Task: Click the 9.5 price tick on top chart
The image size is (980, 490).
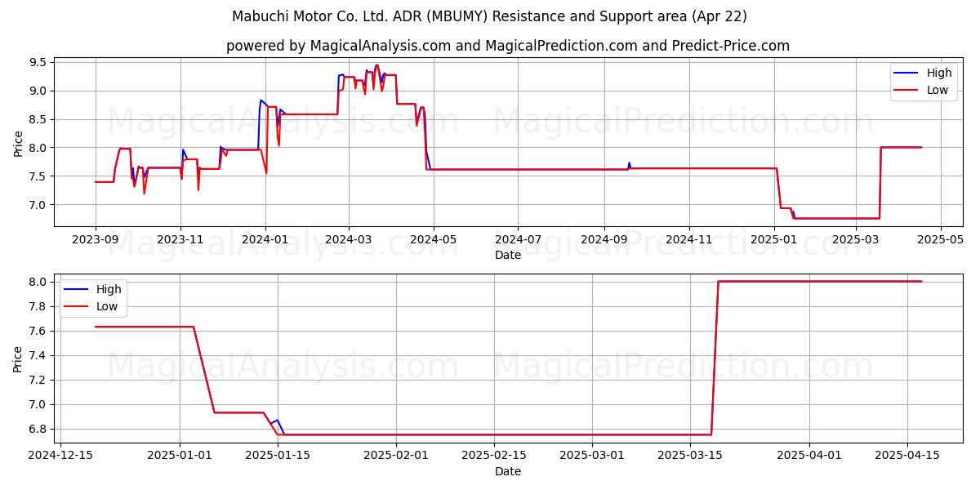Action: (x=39, y=63)
